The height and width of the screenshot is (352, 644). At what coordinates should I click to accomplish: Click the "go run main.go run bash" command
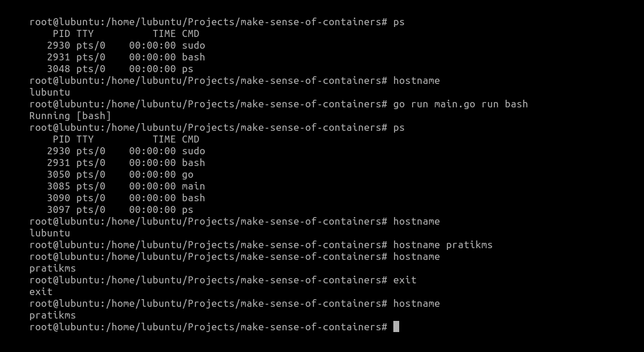pos(460,104)
